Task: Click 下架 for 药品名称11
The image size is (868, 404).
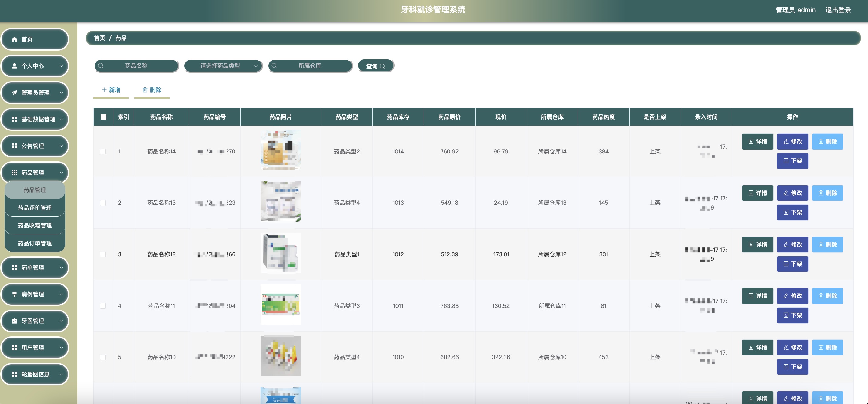Action: click(792, 315)
